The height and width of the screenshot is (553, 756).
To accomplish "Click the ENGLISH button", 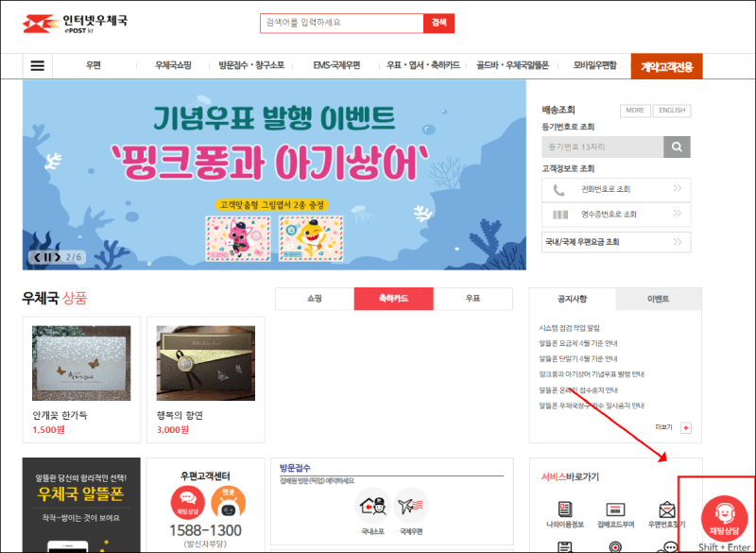I will coord(672,111).
